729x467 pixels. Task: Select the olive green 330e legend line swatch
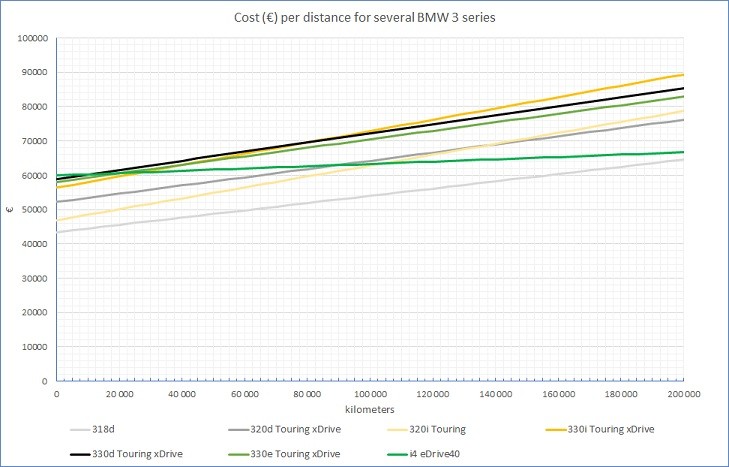pyautogui.click(x=239, y=454)
